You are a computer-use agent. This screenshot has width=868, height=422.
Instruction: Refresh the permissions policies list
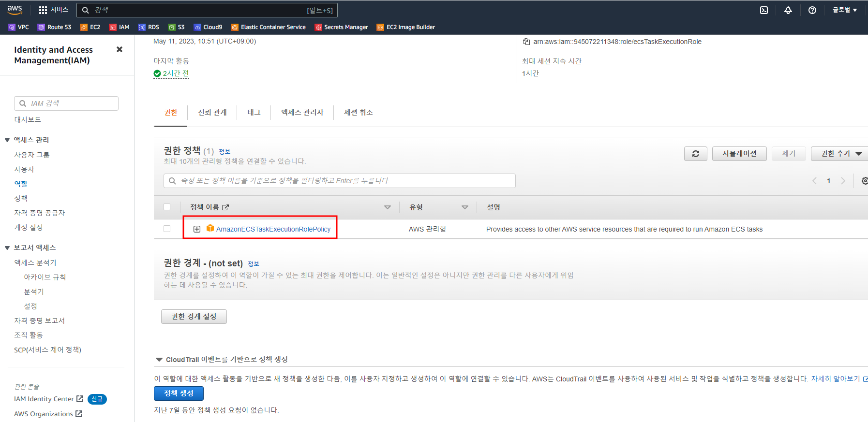click(x=696, y=154)
